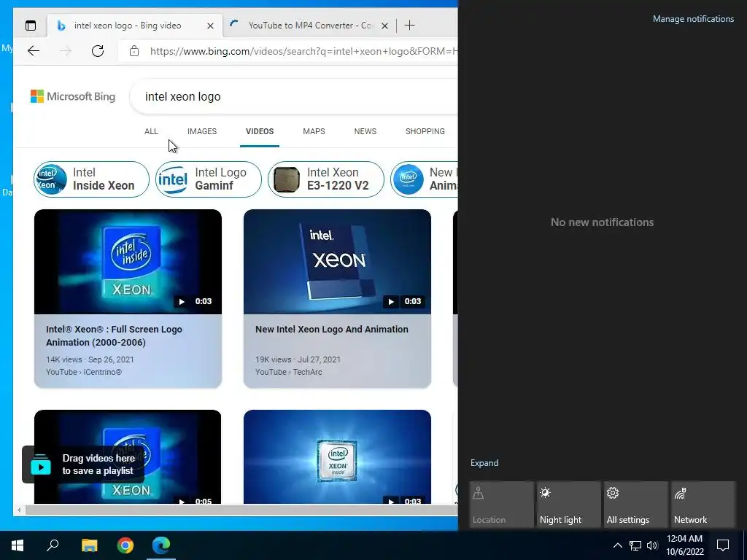Toggle the Night light quick action
The width and height of the screenshot is (747, 560).
[569, 505]
